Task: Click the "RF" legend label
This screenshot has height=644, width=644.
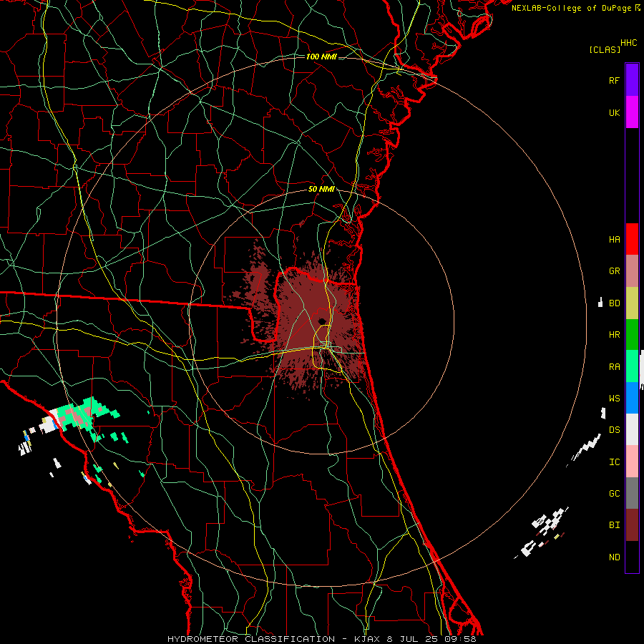Action: pos(615,80)
